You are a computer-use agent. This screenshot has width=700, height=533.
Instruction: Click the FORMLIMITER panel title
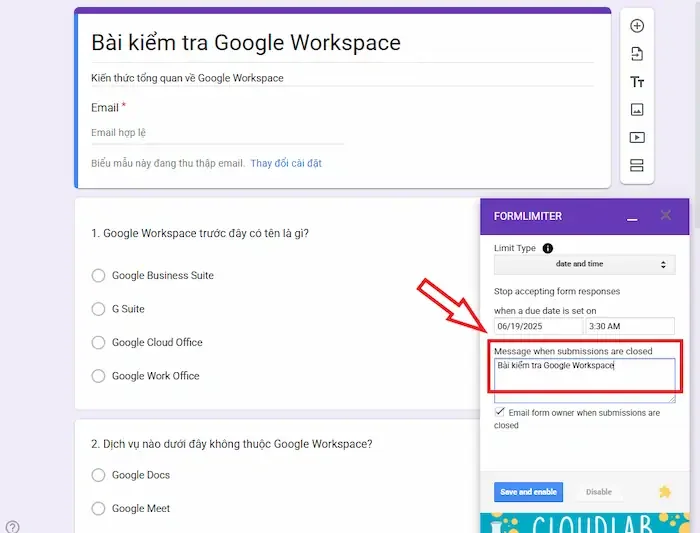click(528, 217)
